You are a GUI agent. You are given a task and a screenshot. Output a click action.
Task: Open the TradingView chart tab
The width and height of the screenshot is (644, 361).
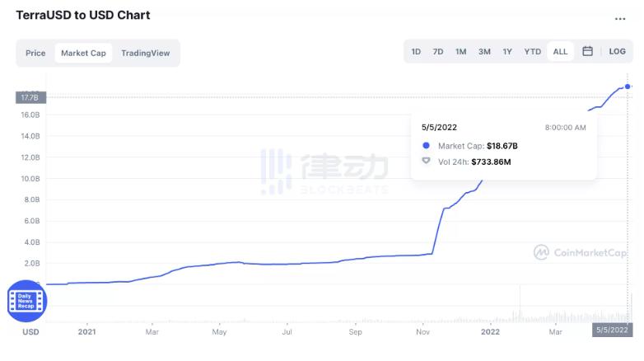pyautogui.click(x=145, y=53)
